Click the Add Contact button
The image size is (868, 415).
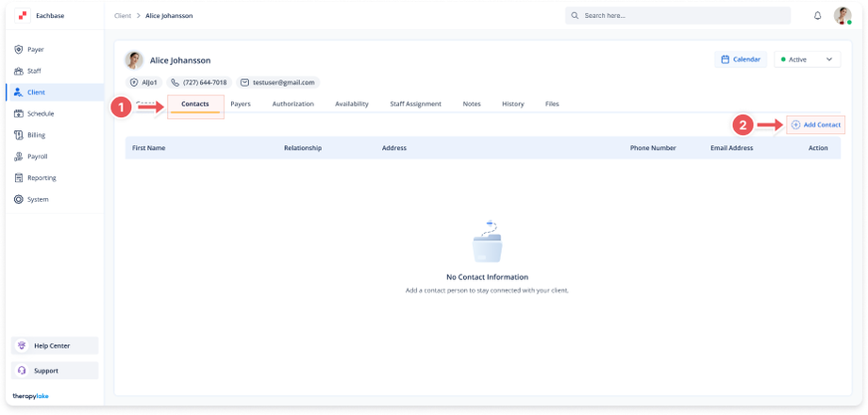coord(815,125)
